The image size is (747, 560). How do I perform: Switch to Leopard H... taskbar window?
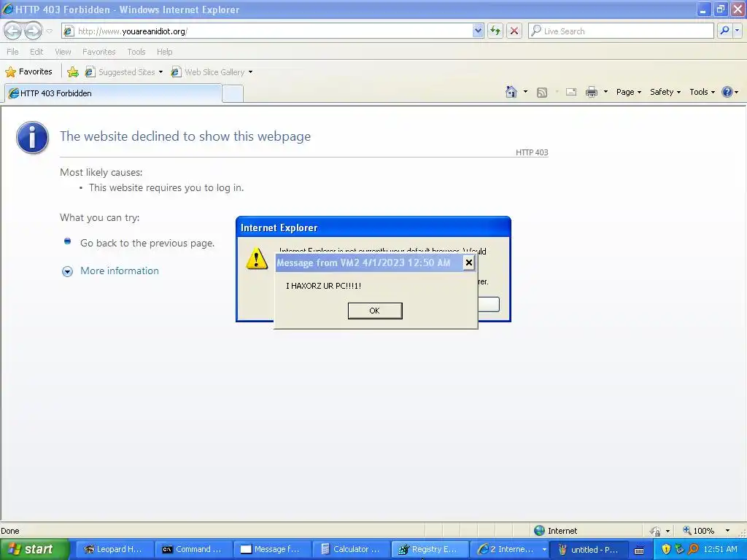point(115,549)
